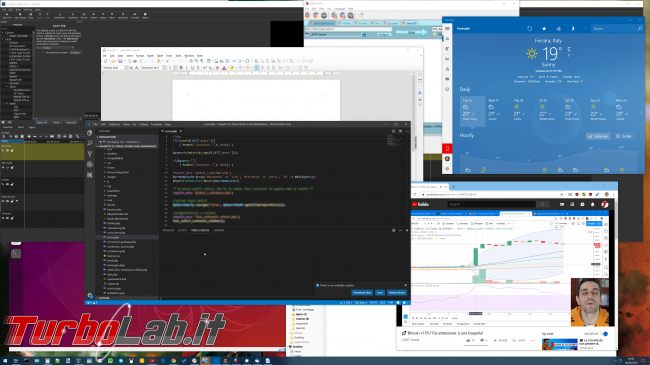
Task: Open Settings menu in Shotcut
Action: pyautogui.click(x=28, y=10)
